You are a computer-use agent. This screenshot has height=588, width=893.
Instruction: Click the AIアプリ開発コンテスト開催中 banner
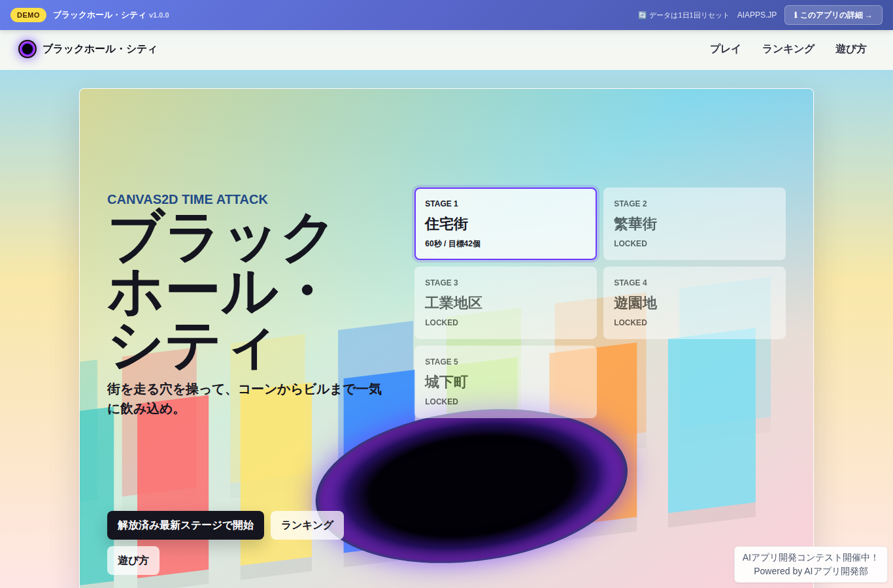[811, 564]
